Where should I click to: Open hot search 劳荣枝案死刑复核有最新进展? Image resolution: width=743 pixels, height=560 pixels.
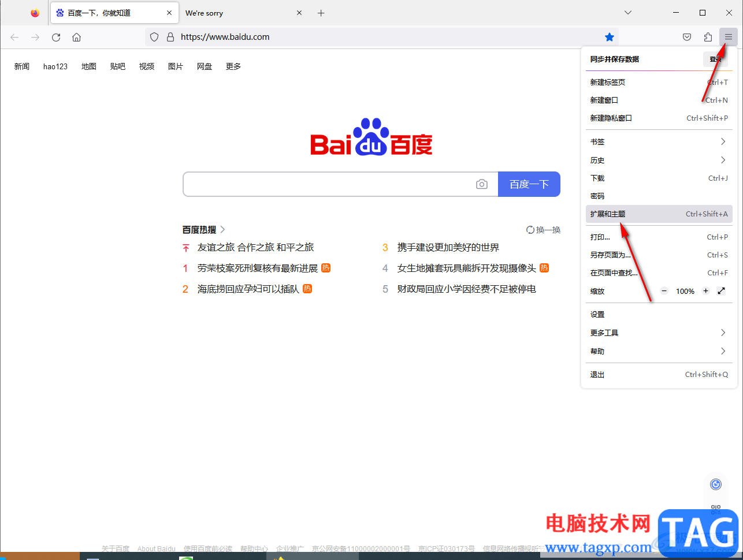point(258,268)
